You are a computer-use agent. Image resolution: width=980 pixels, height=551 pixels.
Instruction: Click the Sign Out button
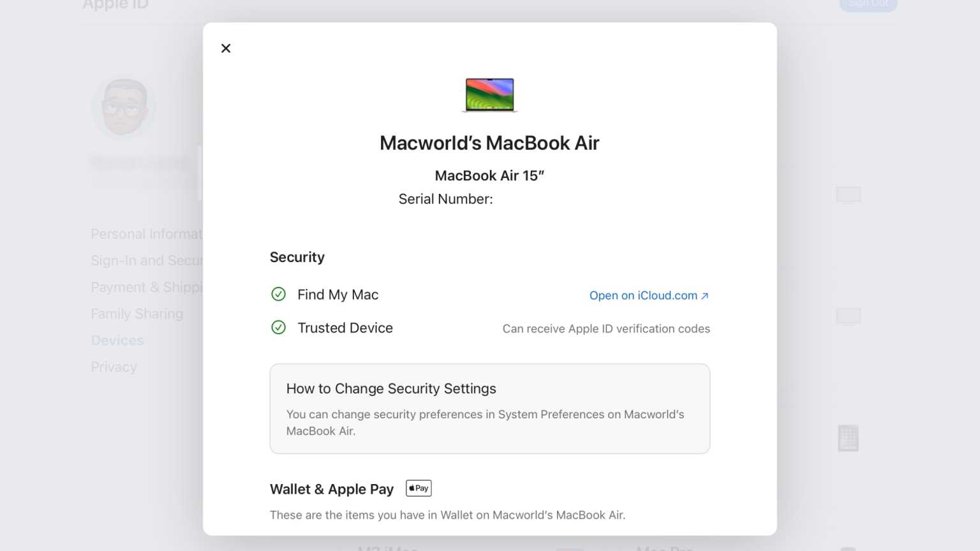tap(868, 4)
